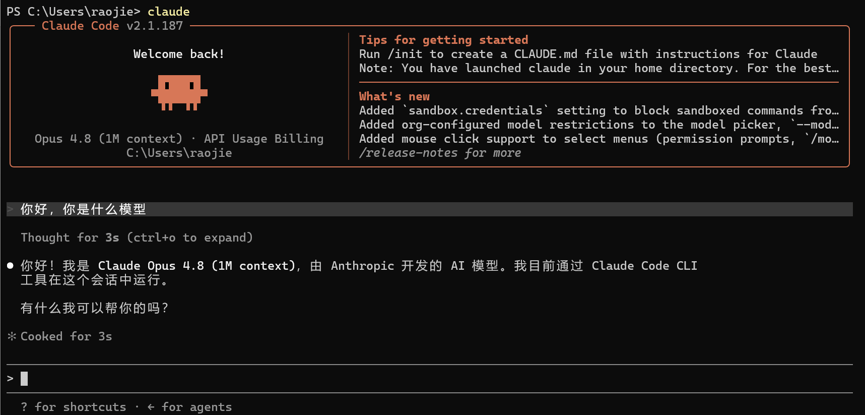Viewport: 865px width, 415px height.
Task: Click the line '有什么我可以帮你的吗？'
Action: (94, 308)
